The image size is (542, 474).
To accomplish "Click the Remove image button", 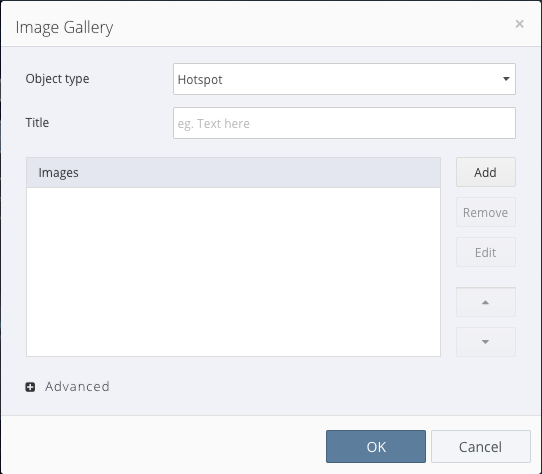I will pyautogui.click(x=486, y=212).
